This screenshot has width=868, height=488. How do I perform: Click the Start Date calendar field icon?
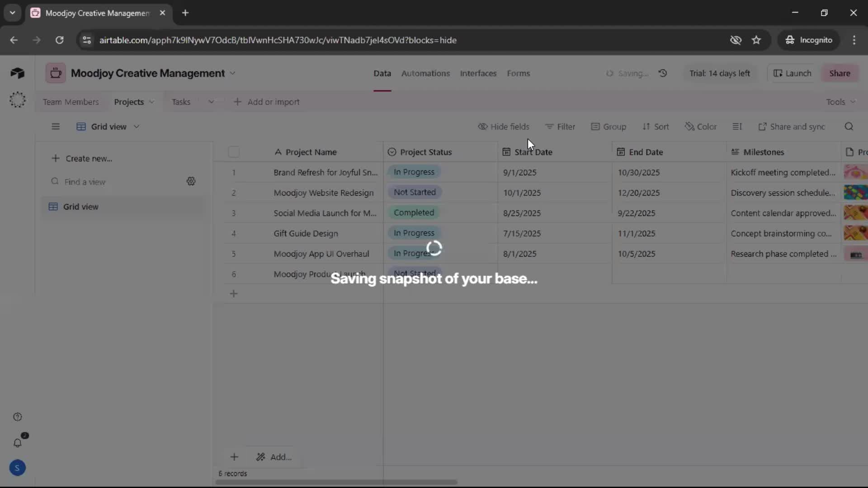pyautogui.click(x=506, y=152)
